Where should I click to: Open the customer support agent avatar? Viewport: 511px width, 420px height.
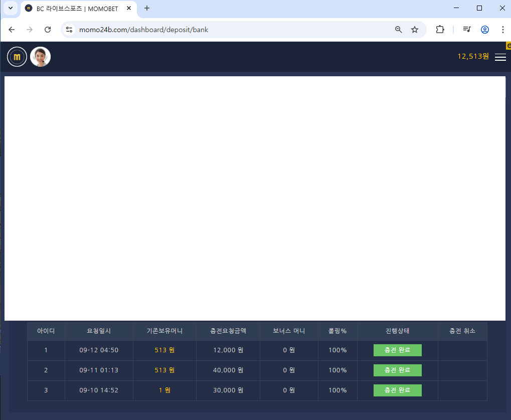tap(40, 57)
